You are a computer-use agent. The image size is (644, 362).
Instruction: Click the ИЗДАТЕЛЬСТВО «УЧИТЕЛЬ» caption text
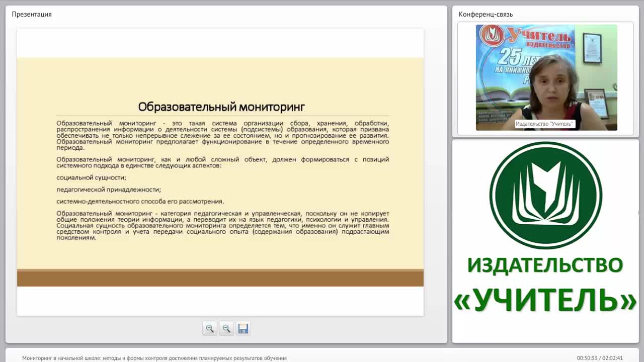click(x=546, y=284)
